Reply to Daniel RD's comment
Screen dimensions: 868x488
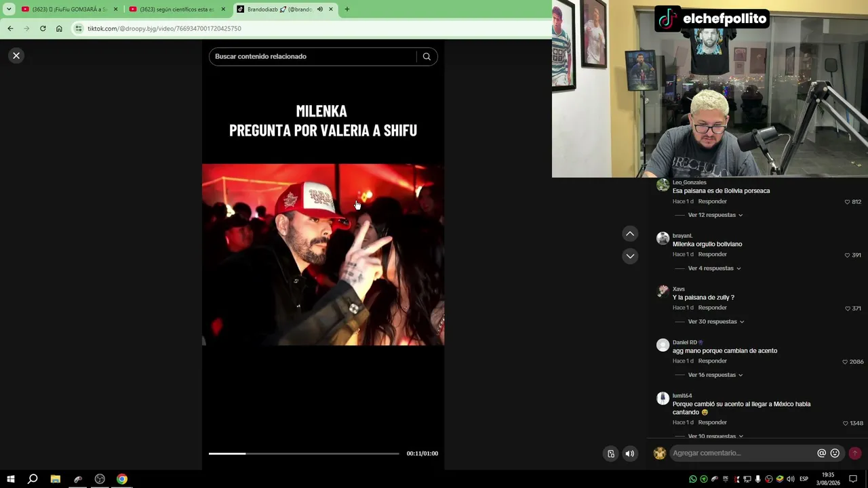pos(712,361)
